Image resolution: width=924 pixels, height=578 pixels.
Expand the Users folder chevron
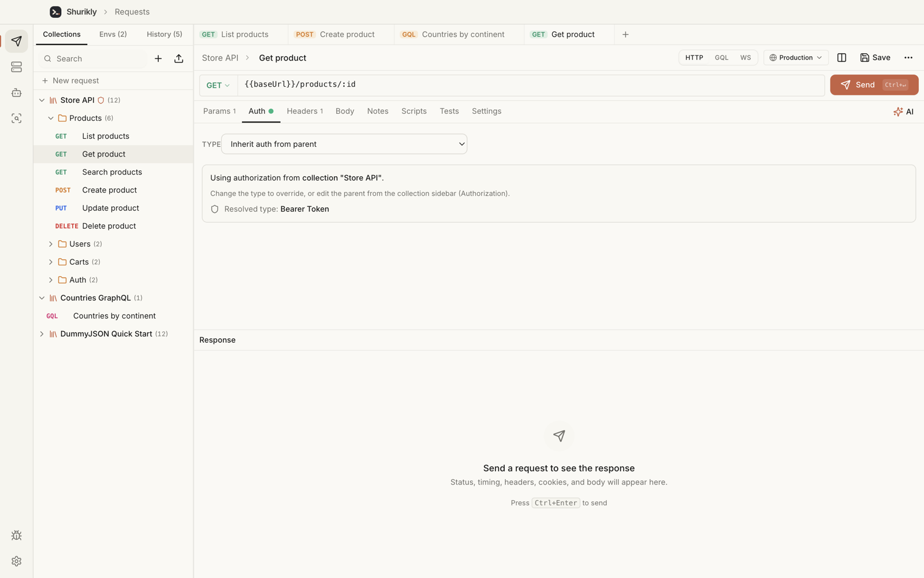tap(51, 244)
